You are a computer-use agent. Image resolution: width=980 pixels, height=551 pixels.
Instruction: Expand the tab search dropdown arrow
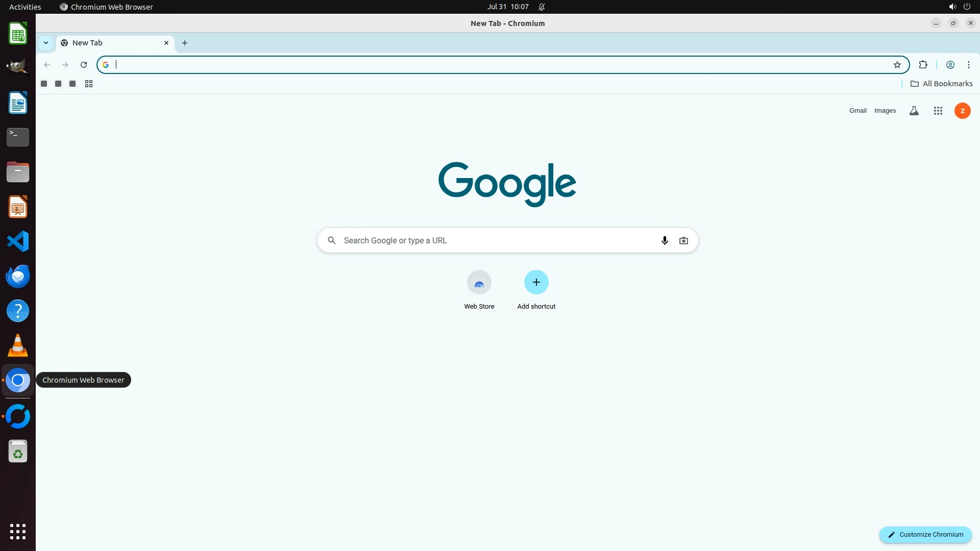pos(46,43)
